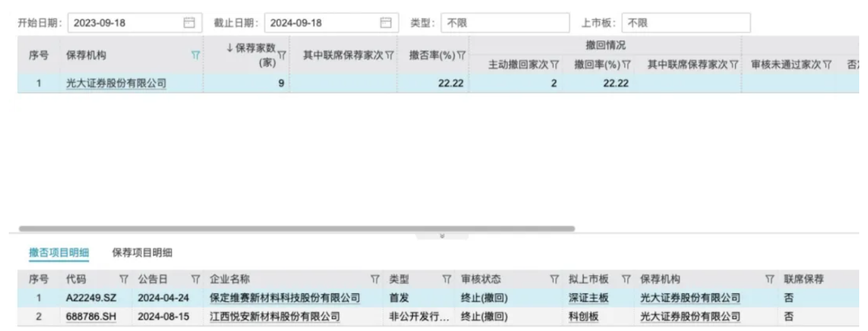The width and height of the screenshot is (868, 331).
Task: Select 主动撤回家次 cell showing 2
Action: tap(516, 83)
